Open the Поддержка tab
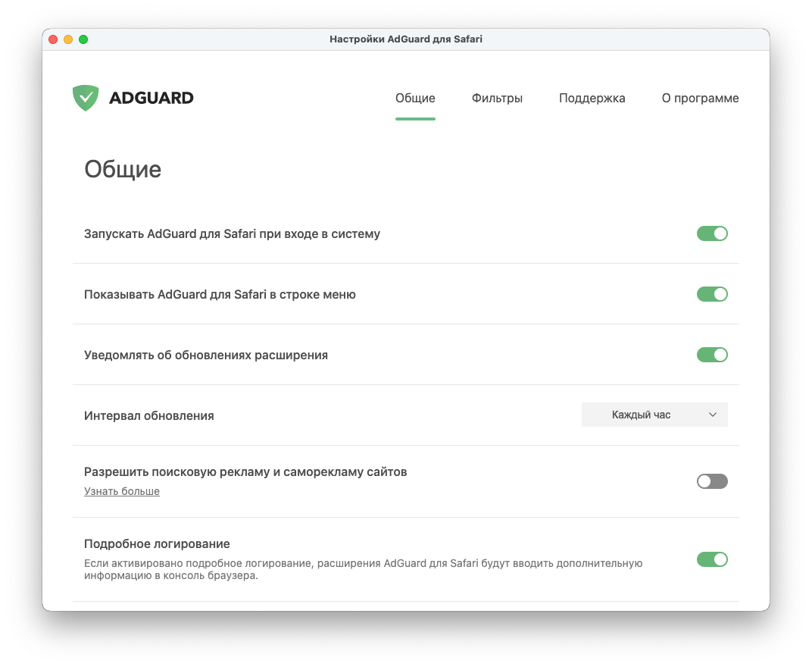The image size is (812, 667). 592,98
